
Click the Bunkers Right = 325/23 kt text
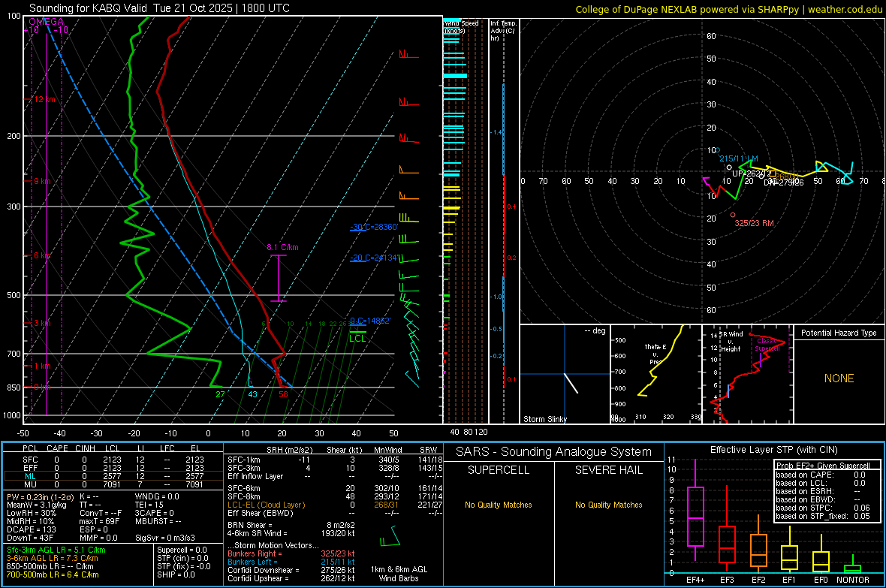click(291, 554)
